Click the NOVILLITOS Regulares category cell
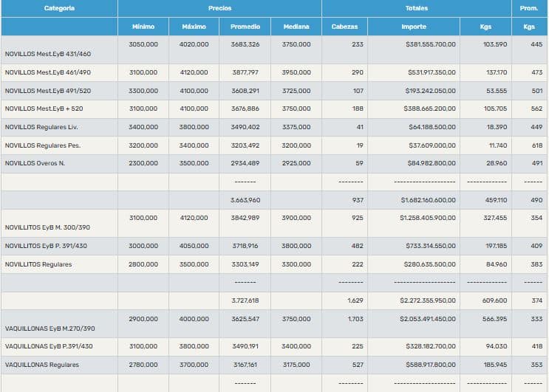Image resolution: width=549 pixels, height=392 pixels. [38, 264]
